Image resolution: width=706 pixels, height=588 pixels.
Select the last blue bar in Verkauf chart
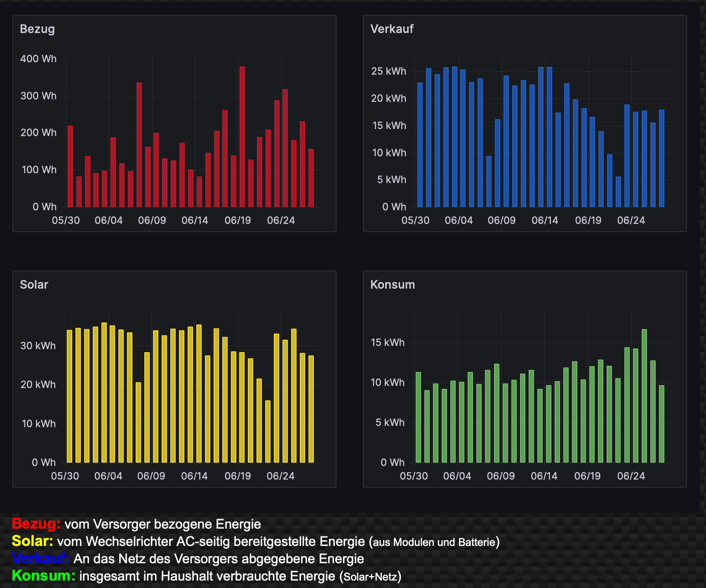click(661, 158)
